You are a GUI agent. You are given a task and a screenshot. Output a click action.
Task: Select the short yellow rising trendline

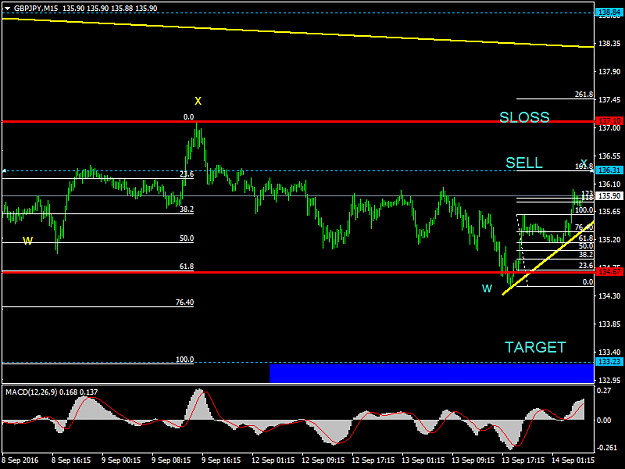point(548,258)
